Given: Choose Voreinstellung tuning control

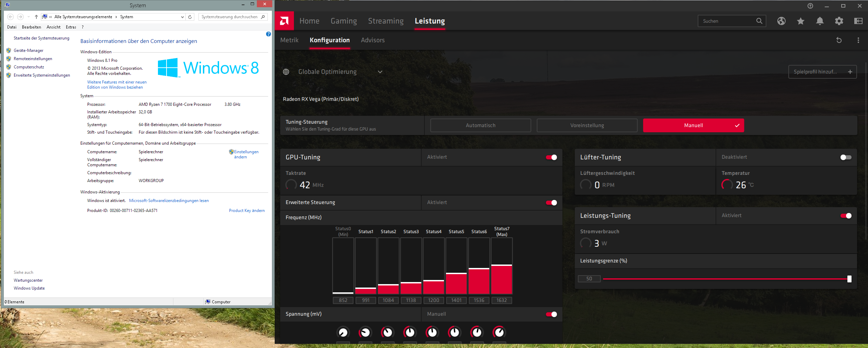Looking at the screenshot, I should (x=587, y=125).
